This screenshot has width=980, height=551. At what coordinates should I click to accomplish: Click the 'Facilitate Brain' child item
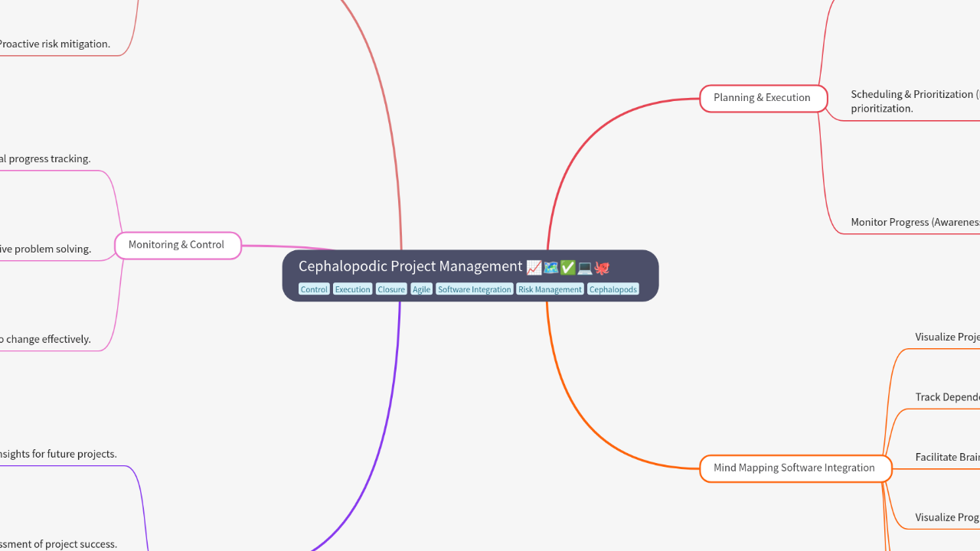[947, 458]
